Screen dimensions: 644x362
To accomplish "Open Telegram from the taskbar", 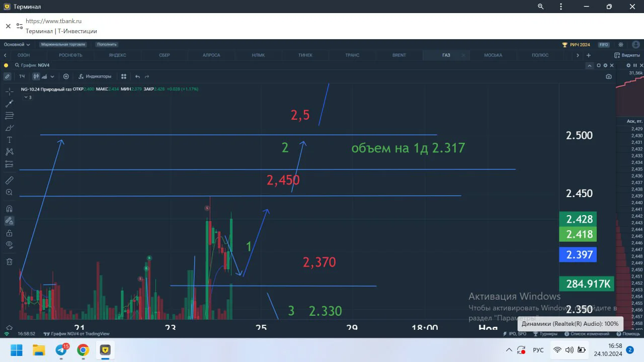I will [62, 350].
